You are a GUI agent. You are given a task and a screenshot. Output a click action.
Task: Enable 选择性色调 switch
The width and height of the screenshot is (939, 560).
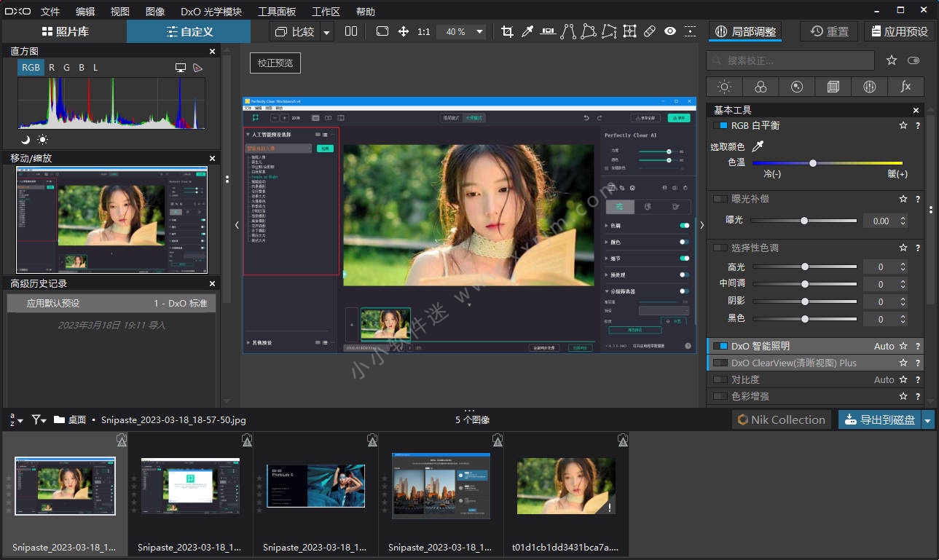point(720,248)
